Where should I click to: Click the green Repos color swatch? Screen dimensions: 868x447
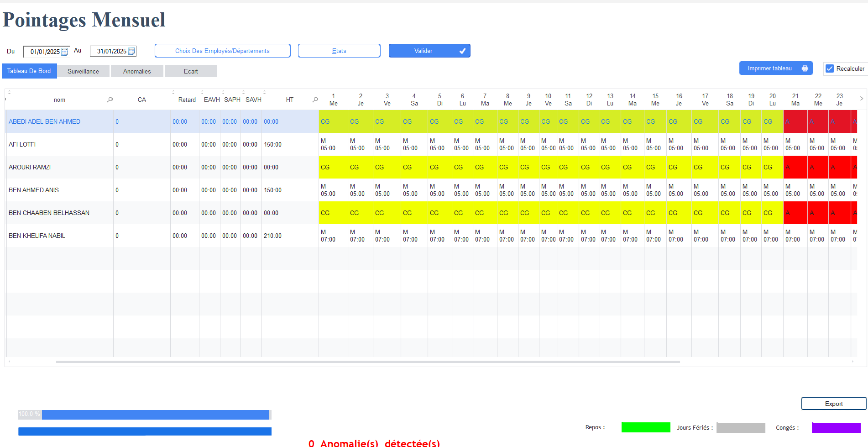click(646, 427)
